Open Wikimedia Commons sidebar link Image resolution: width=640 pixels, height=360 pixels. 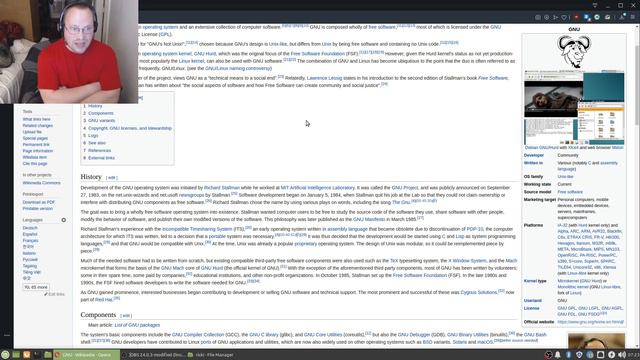pyautogui.click(x=42, y=183)
